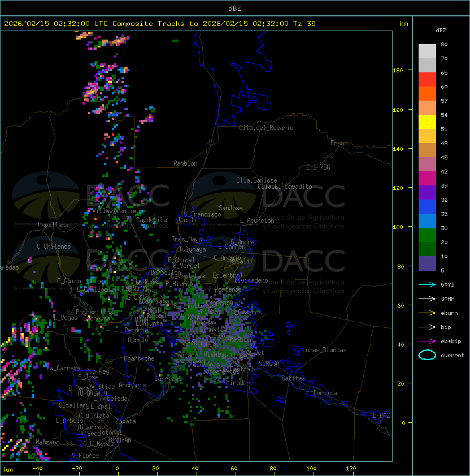Image resolution: width=470 pixels, height=476 pixels.
Task: Click the L_PAZ place label
Action: pos(381,416)
